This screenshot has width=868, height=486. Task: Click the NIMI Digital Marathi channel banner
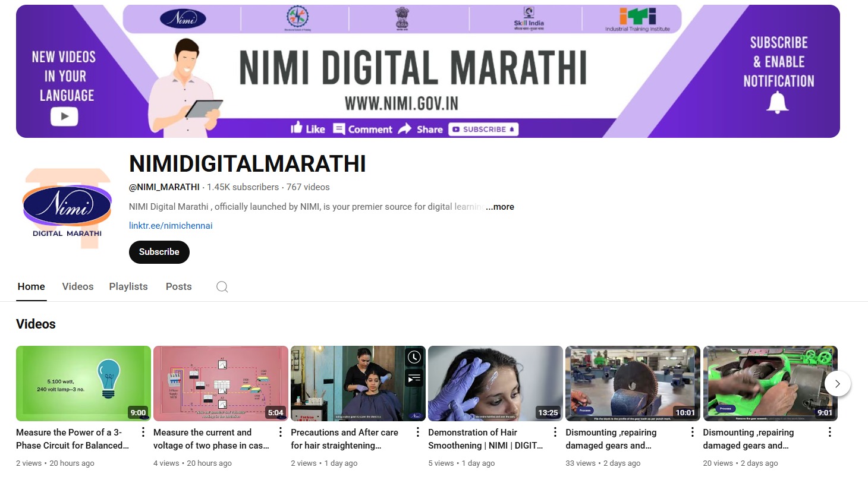pos(427,71)
